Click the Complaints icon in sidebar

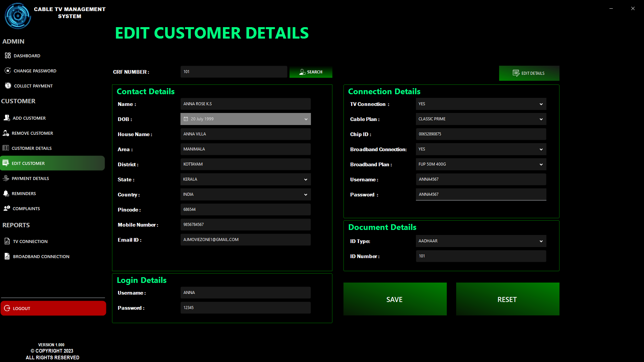tap(7, 208)
